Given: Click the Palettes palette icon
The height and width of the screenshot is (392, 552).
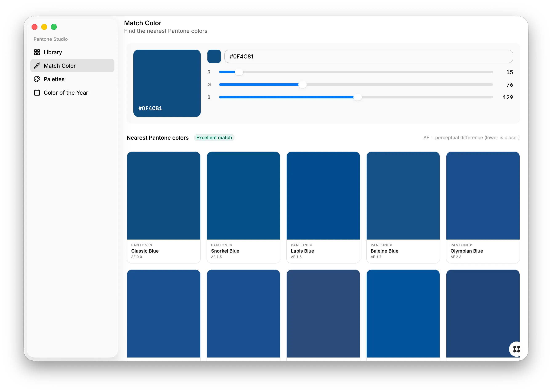Looking at the screenshot, I should click(x=37, y=79).
